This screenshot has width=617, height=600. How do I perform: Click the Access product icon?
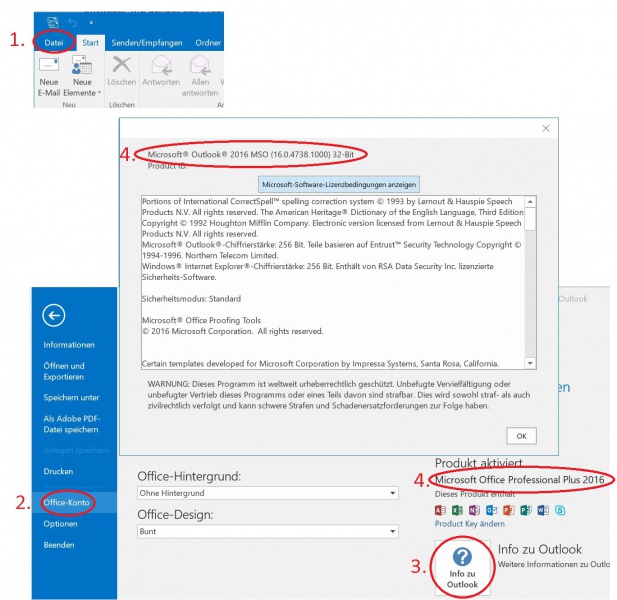440,510
